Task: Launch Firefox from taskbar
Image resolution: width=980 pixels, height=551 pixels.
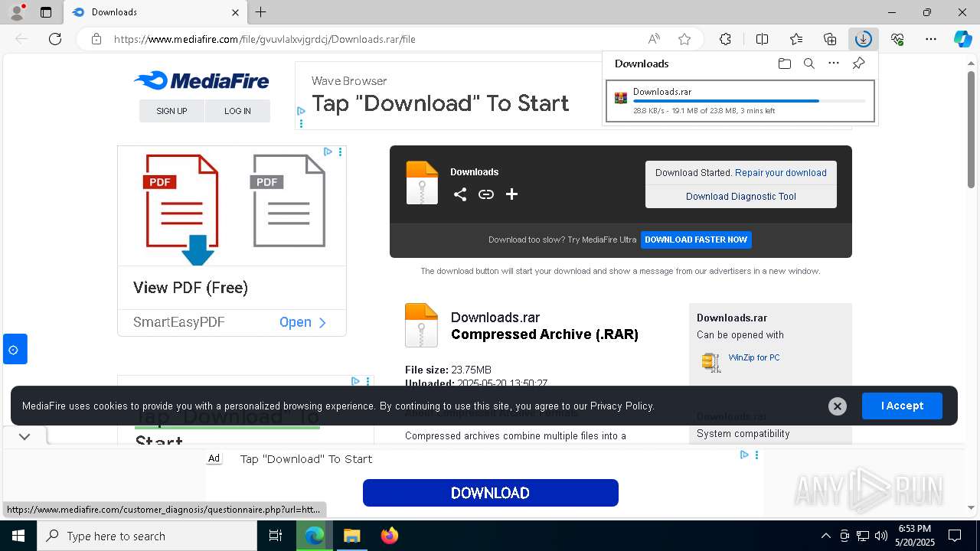Action: click(x=390, y=536)
